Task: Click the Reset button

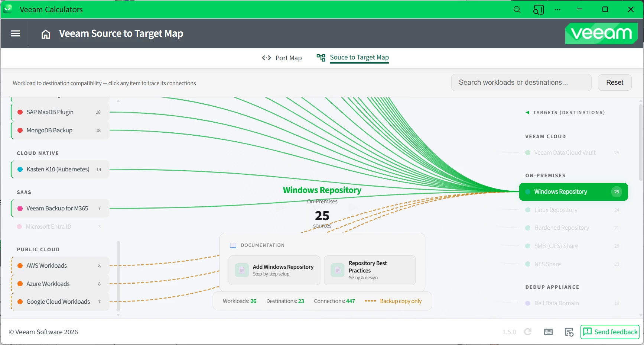Action: [x=615, y=83]
